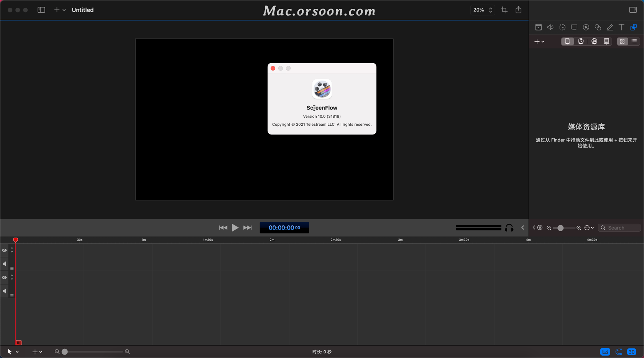The height and width of the screenshot is (358, 644).
Task: Click the ScreenFlow app icon in About window
Action: pos(322,89)
